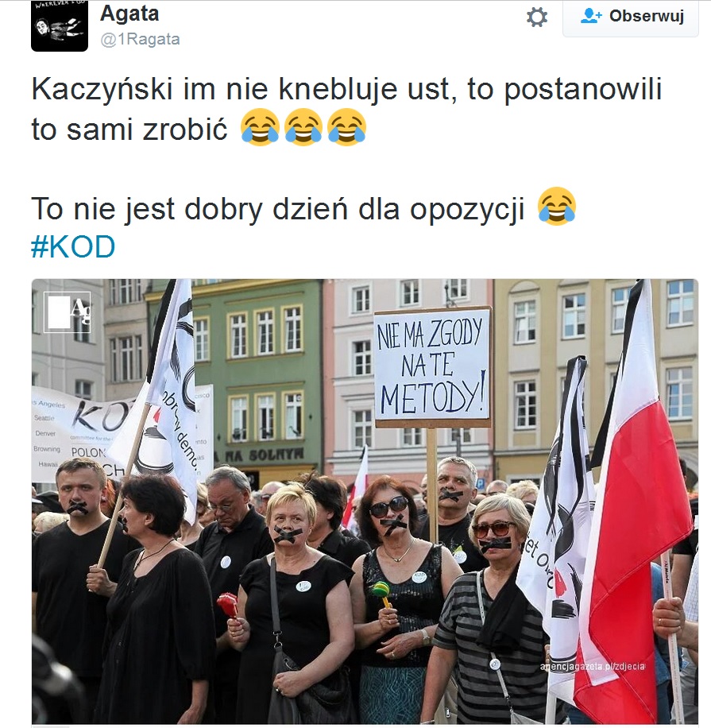The width and height of the screenshot is (711, 728).
Task: Open the gear settings icon
Action: tap(536, 17)
